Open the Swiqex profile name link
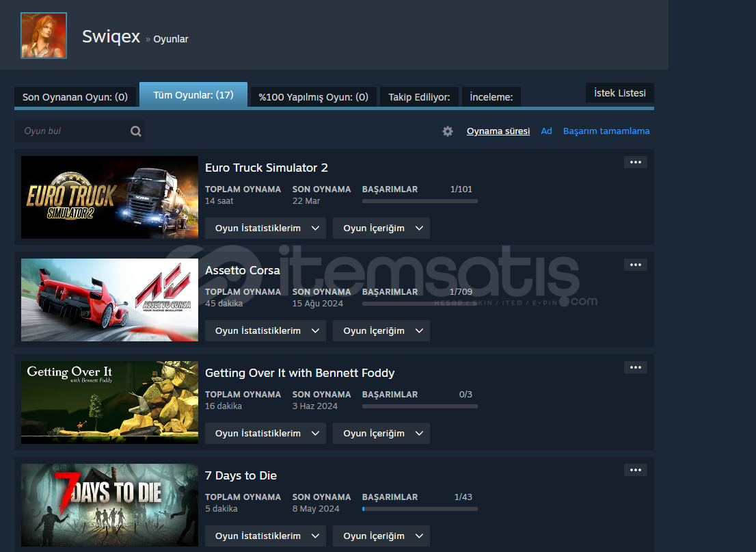Image resolution: width=756 pixels, height=552 pixels. coord(111,36)
